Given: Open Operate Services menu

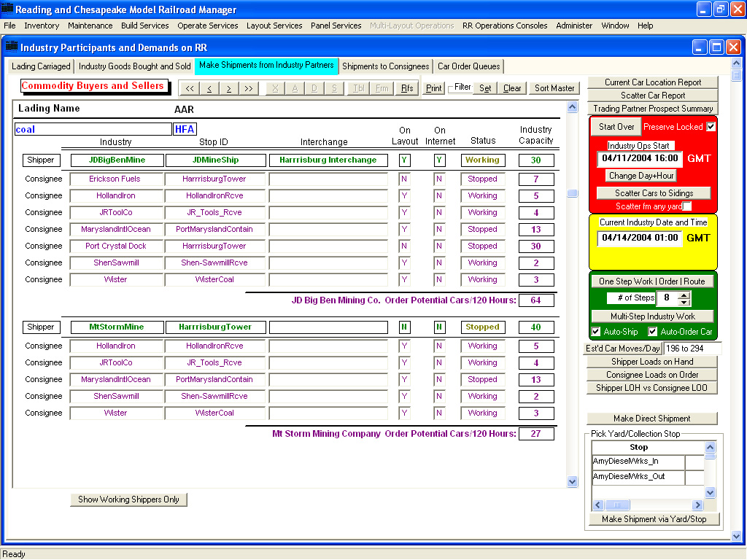Looking at the screenshot, I should [208, 26].
